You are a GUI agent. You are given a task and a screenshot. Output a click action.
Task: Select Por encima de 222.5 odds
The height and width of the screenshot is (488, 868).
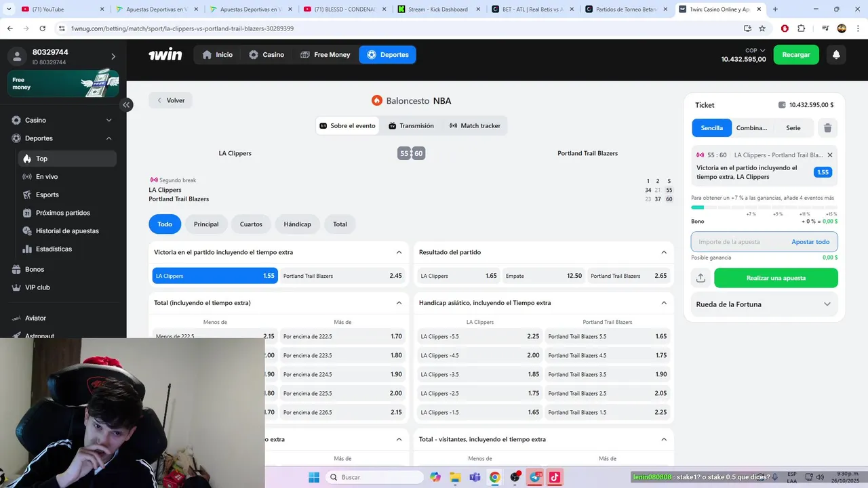(x=342, y=336)
